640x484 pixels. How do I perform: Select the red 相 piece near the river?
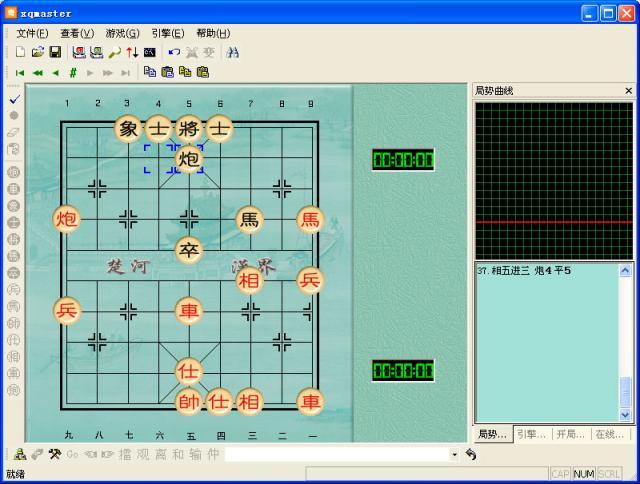point(249,281)
